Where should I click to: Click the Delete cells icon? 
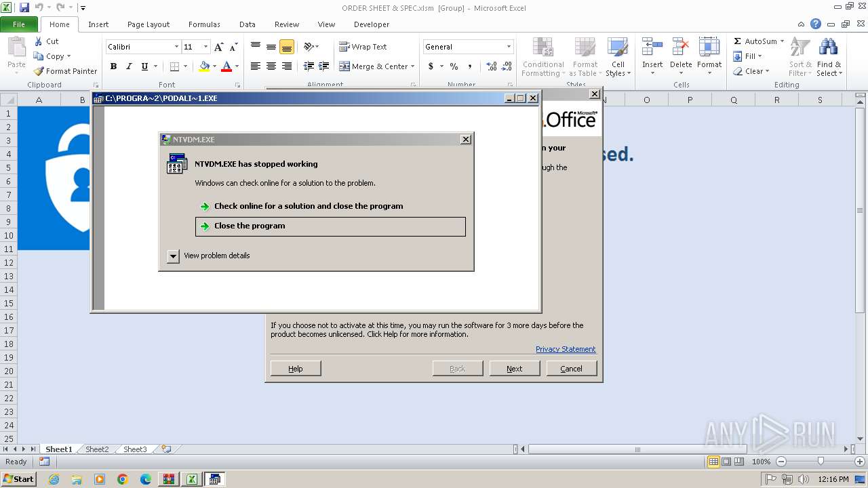pyautogui.click(x=680, y=47)
